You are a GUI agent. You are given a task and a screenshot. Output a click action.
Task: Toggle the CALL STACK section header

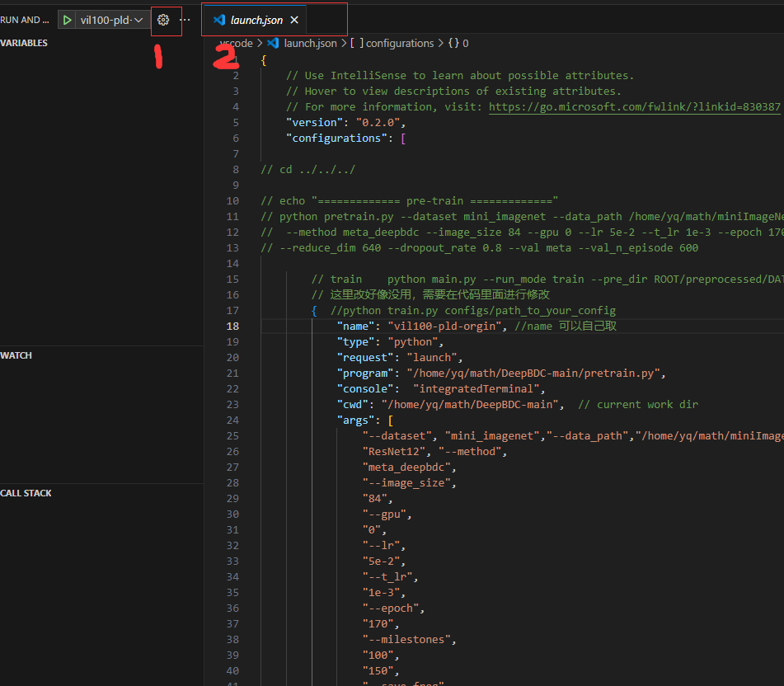click(26, 493)
